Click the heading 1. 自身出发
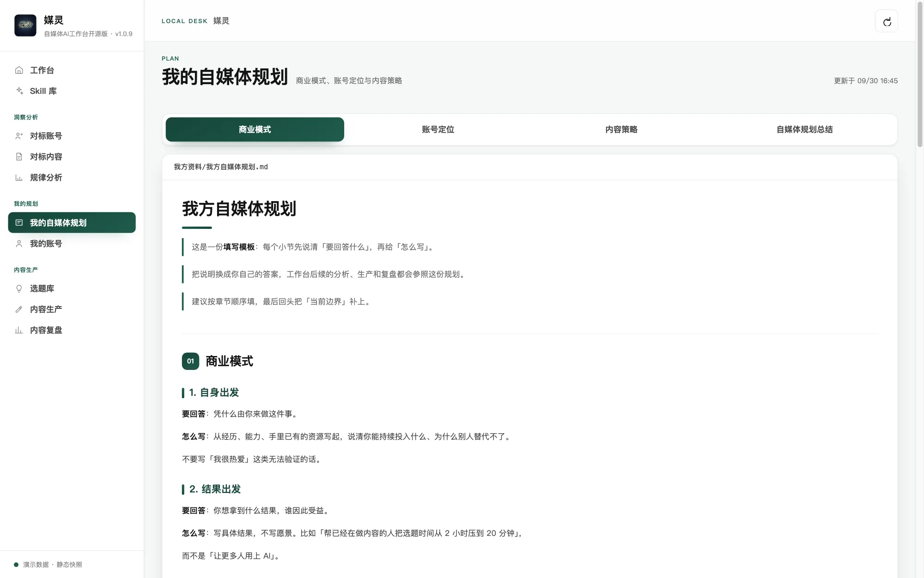This screenshot has height=578, width=924. coord(214,393)
